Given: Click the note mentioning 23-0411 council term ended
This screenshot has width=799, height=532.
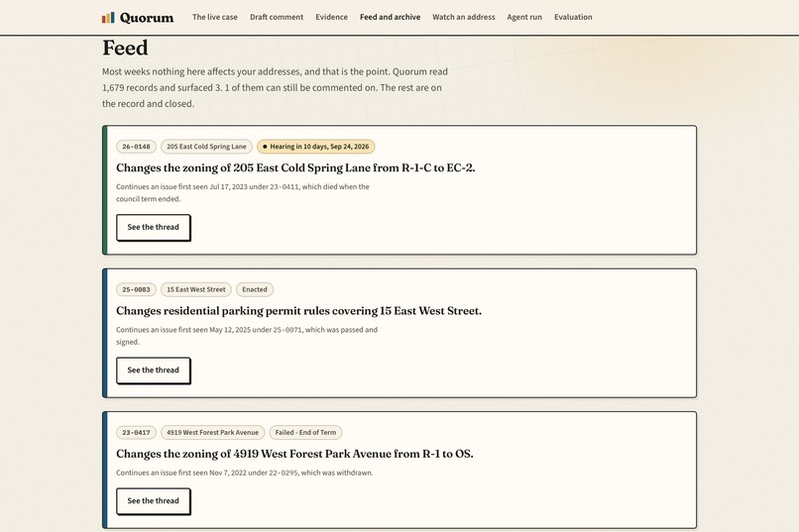Looking at the screenshot, I should (x=243, y=193).
